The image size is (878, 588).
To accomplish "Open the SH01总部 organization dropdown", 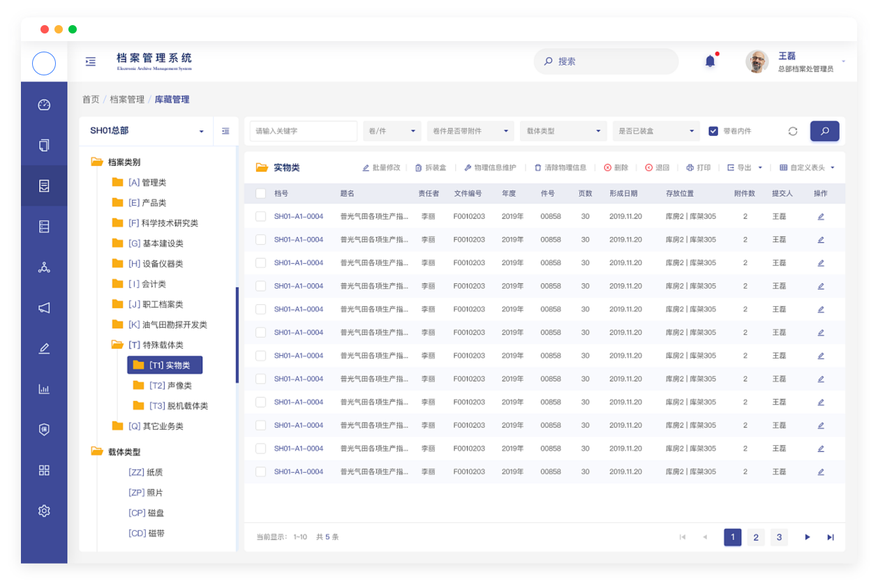I will point(147,131).
